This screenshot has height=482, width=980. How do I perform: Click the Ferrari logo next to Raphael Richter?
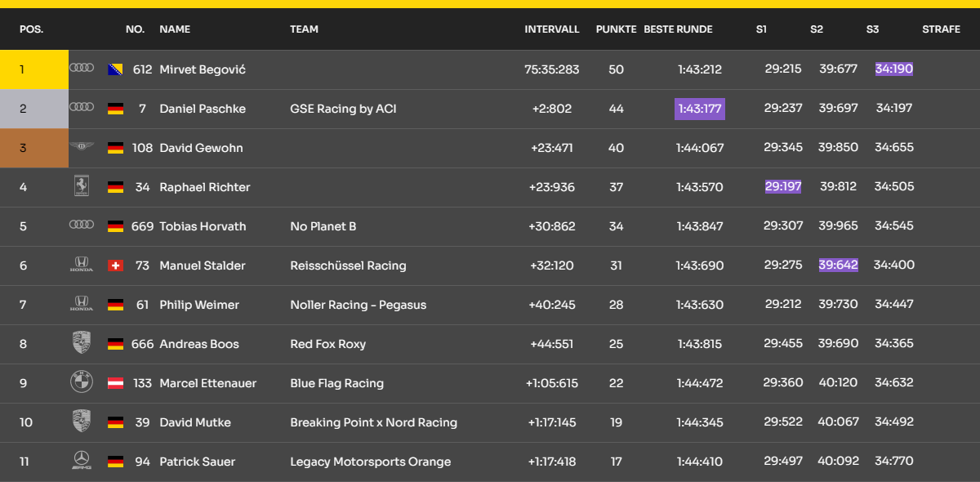pos(82,186)
